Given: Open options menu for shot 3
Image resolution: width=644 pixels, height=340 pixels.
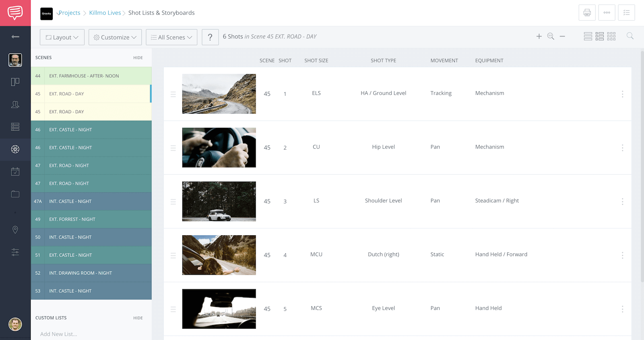Looking at the screenshot, I should pyautogui.click(x=622, y=201).
